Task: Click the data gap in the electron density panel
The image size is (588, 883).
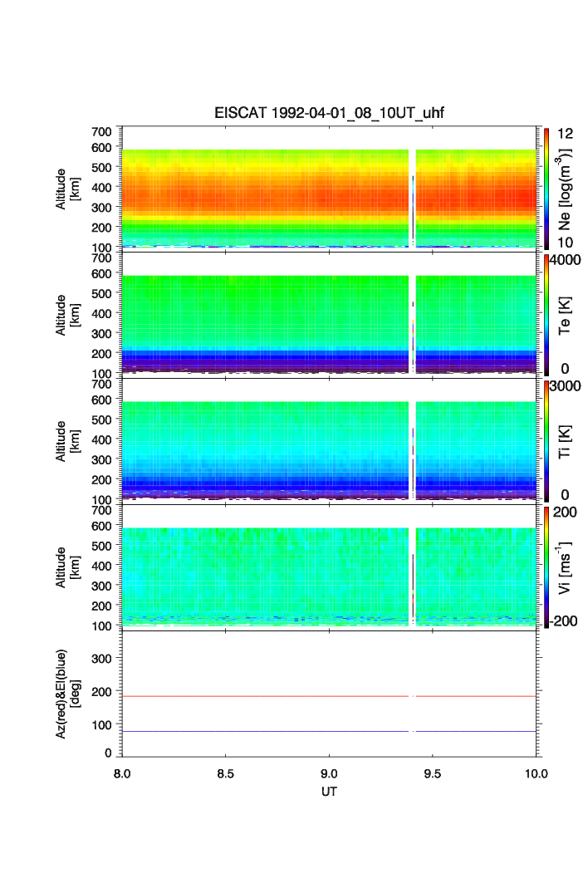Action: (412, 199)
